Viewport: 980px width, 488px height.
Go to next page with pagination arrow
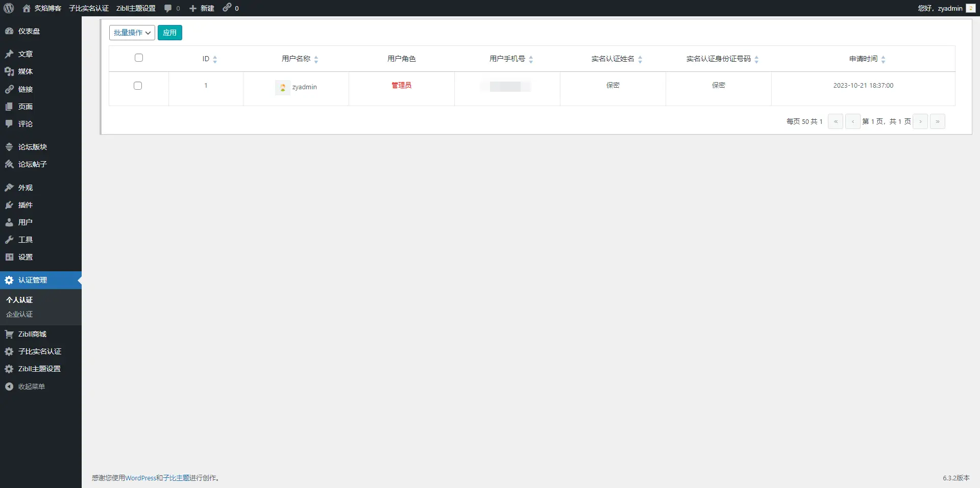coord(920,121)
